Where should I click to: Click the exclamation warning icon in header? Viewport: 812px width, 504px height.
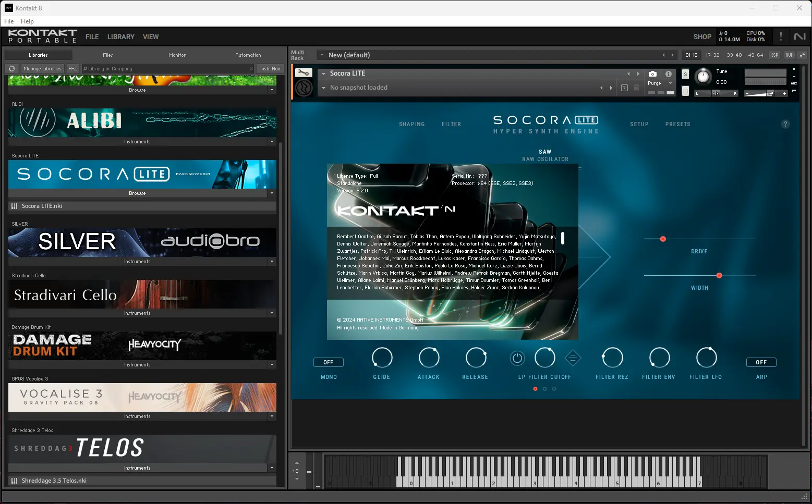781,36
